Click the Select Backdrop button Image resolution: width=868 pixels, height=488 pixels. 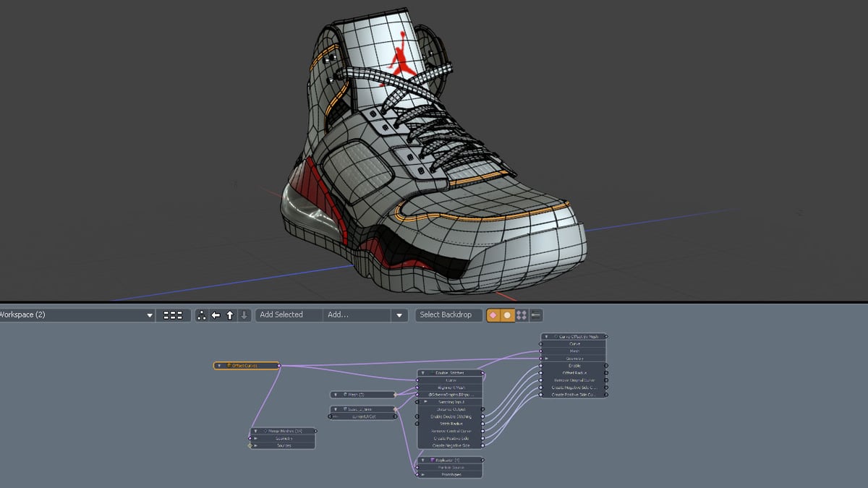447,314
